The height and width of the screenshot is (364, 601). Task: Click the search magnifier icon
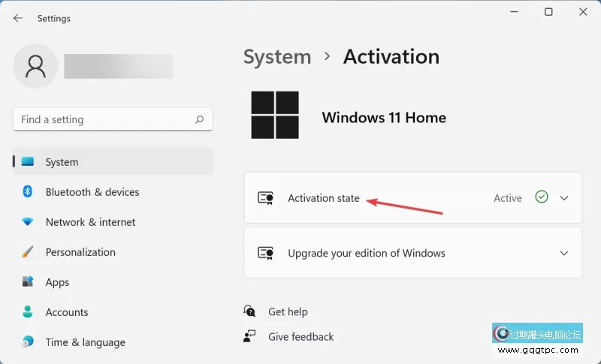tap(199, 119)
